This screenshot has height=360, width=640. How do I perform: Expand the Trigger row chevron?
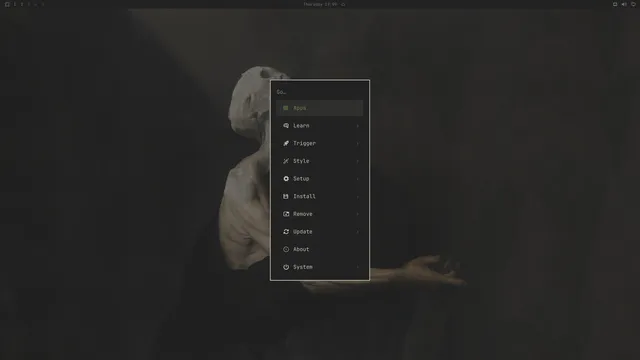tap(358, 144)
